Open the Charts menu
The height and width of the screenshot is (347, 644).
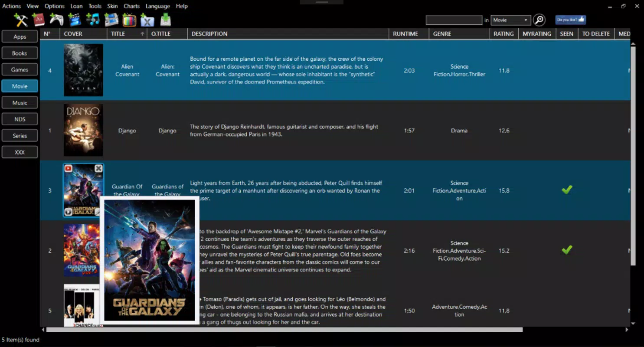(x=131, y=6)
